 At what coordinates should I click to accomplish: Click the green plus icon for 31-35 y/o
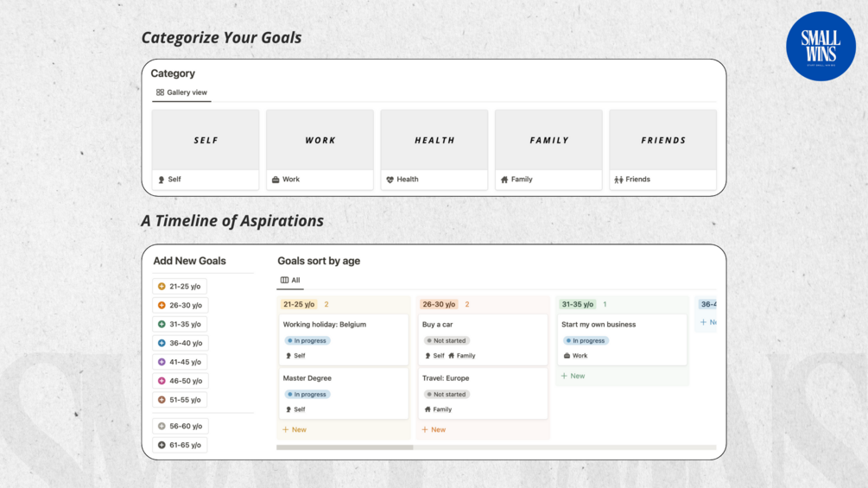click(x=162, y=325)
